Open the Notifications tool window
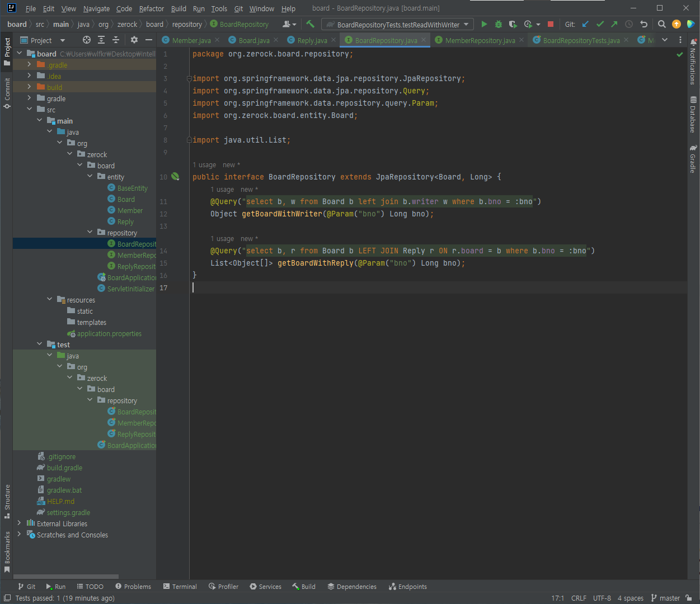 pyautogui.click(x=693, y=62)
